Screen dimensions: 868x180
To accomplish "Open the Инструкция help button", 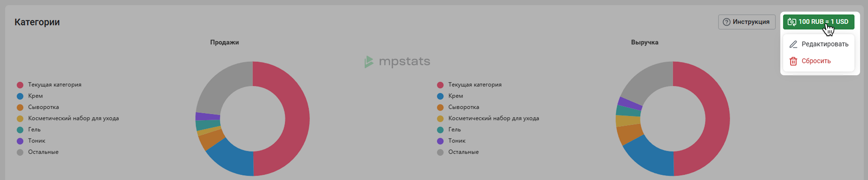I will [x=747, y=22].
